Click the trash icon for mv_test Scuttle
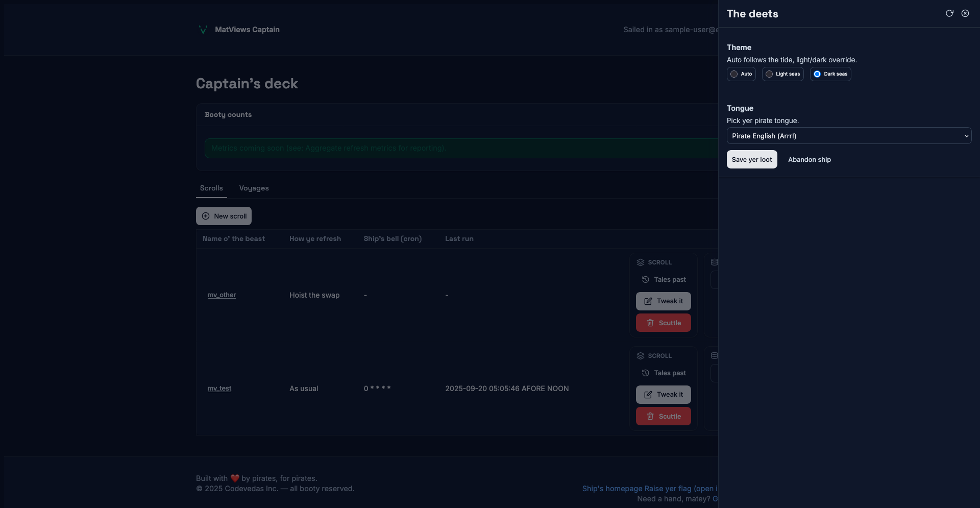 pyautogui.click(x=650, y=417)
